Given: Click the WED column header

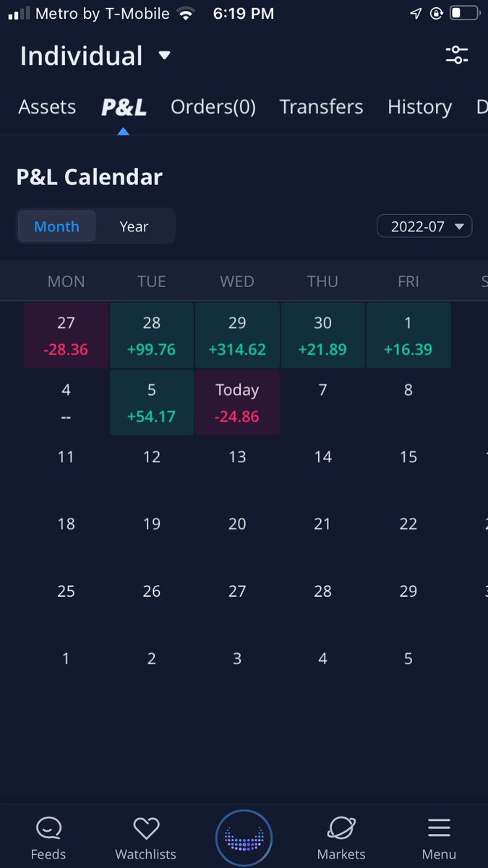Looking at the screenshot, I should click(237, 281).
